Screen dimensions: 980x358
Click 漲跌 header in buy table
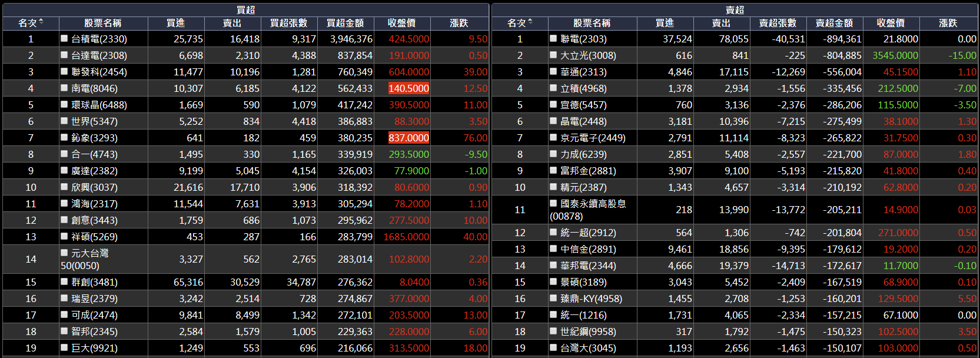click(459, 23)
